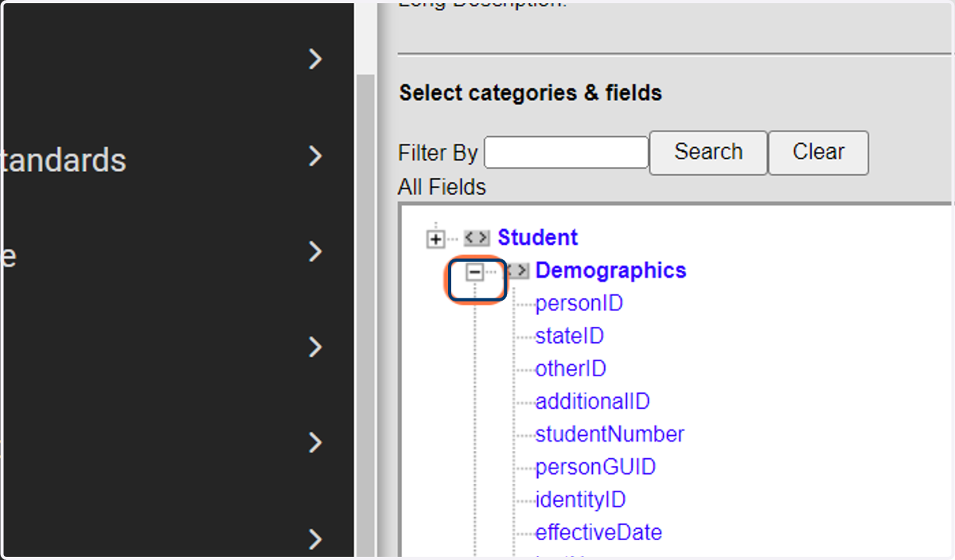Add the effectiveDate field

(598, 532)
